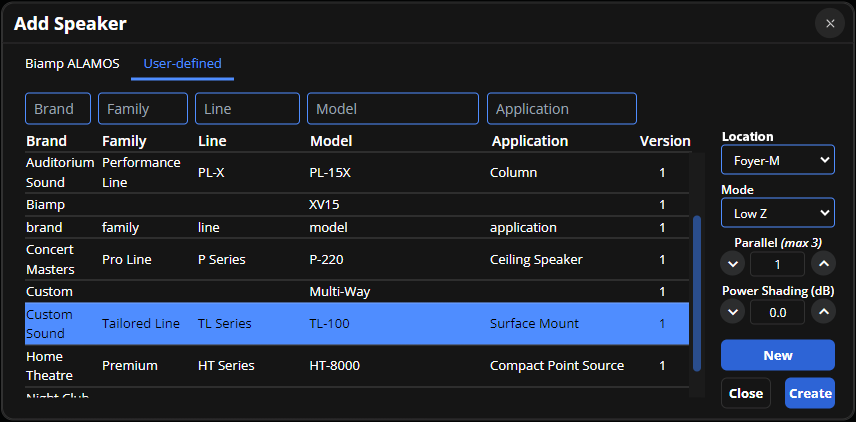Open the Location dropdown showing Foyer-M
This screenshot has width=856, height=422.
click(777, 159)
